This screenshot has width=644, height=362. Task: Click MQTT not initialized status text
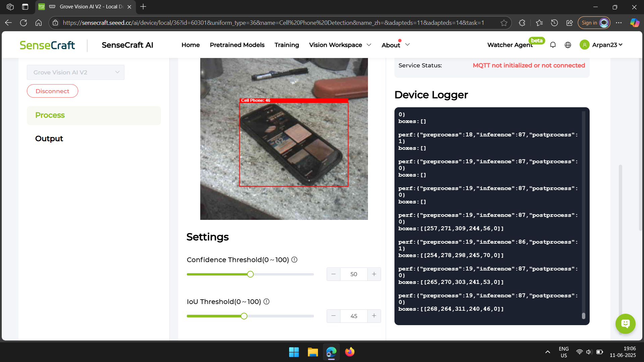tap(529, 65)
